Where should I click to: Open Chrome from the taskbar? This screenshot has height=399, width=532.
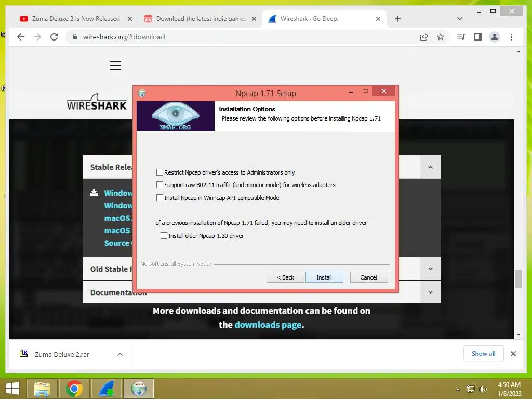point(74,389)
